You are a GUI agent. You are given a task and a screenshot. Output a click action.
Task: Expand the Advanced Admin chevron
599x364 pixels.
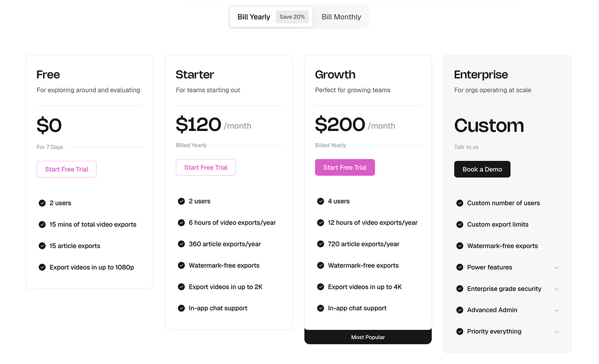click(x=556, y=310)
